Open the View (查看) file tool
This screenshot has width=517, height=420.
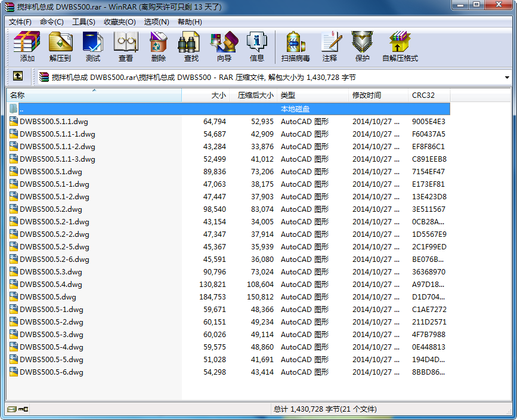pos(126,47)
